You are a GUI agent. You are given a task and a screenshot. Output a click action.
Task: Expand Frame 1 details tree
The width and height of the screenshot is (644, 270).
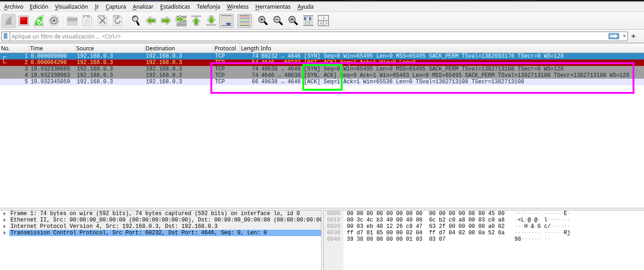[x=5, y=213]
